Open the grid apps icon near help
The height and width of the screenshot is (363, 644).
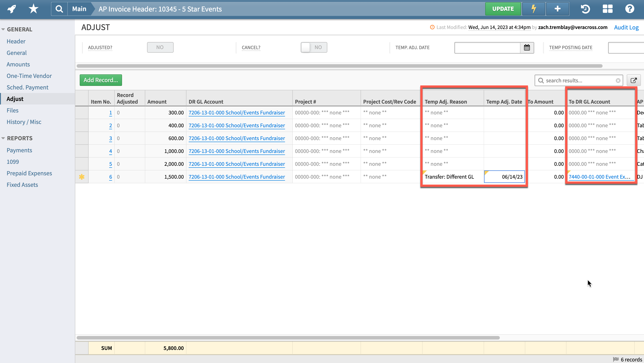click(x=607, y=9)
